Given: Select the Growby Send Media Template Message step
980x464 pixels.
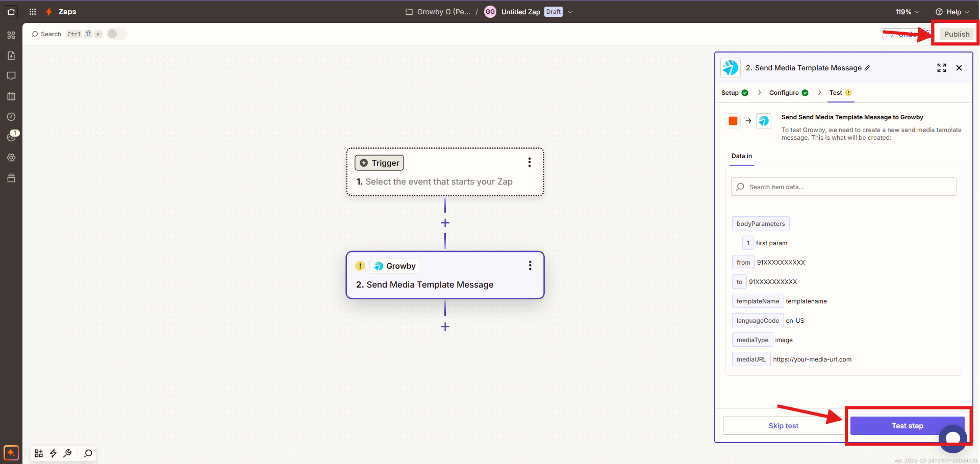Looking at the screenshot, I should (x=445, y=275).
